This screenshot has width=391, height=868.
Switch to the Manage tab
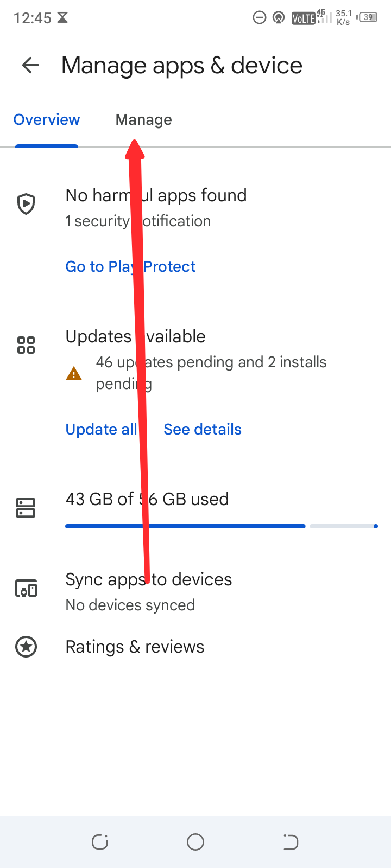tap(143, 120)
